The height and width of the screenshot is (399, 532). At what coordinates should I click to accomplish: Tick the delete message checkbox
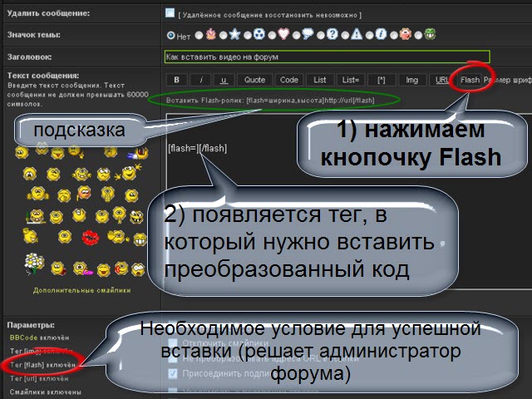170,13
